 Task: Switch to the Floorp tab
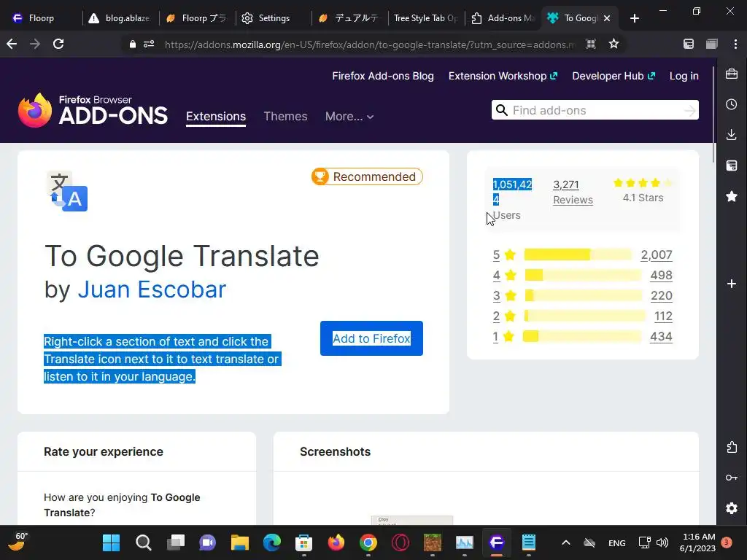click(x=41, y=18)
